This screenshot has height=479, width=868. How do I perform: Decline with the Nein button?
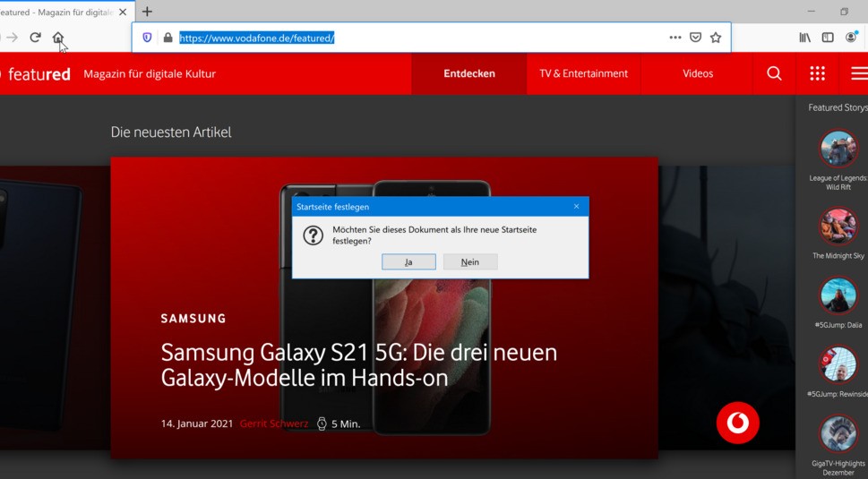pyautogui.click(x=470, y=262)
